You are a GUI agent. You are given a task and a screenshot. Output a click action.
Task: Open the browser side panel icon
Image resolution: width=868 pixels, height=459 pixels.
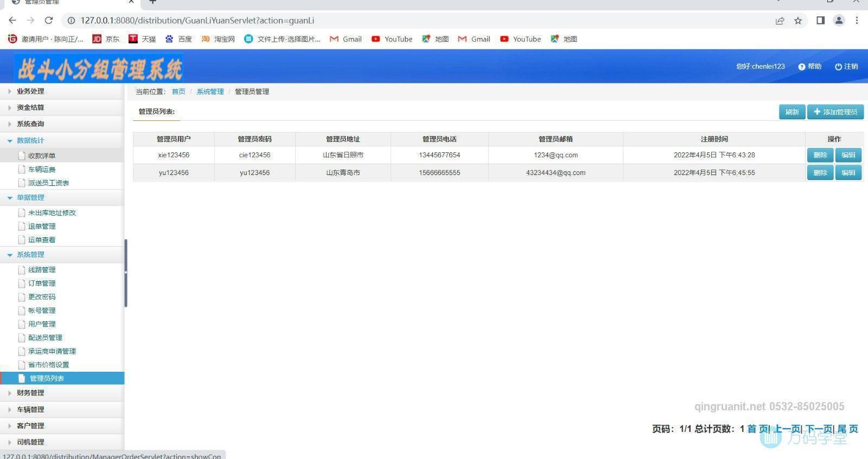click(x=820, y=21)
